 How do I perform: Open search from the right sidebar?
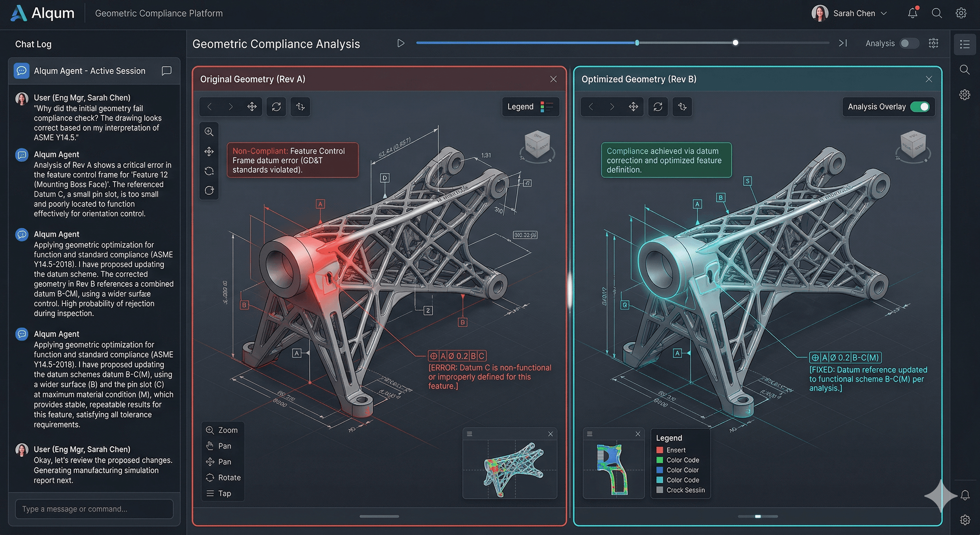[x=965, y=70]
